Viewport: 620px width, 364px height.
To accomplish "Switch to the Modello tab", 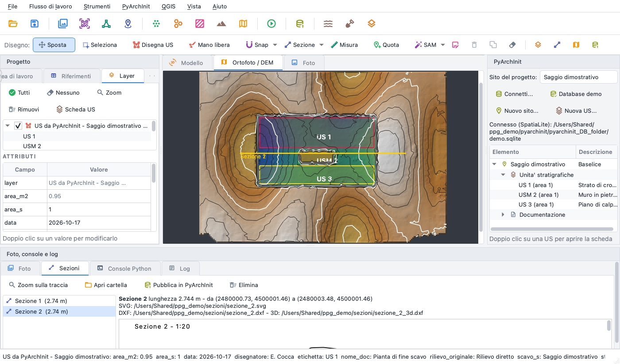I will point(187,63).
